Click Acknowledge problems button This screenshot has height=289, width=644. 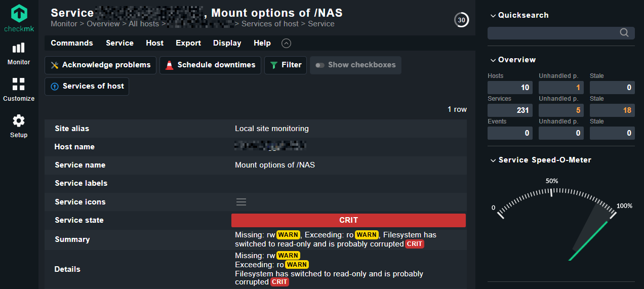coord(100,65)
